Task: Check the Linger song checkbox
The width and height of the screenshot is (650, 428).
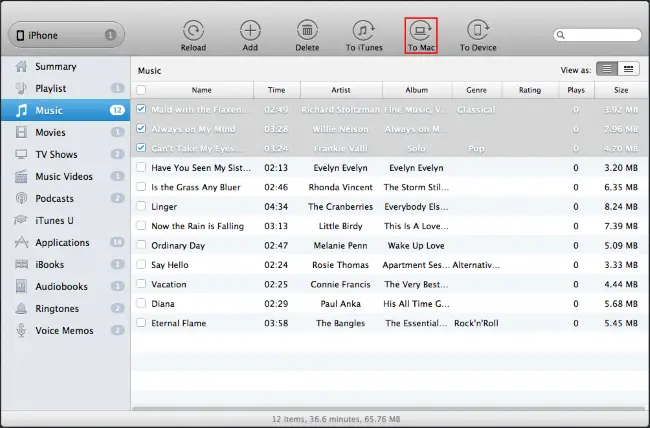Action: (x=141, y=206)
